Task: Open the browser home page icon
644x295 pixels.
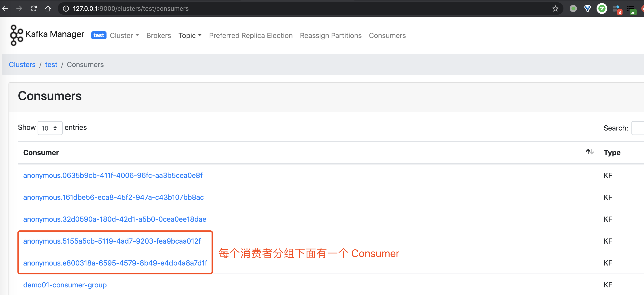Action: pyautogui.click(x=48, y=8)
